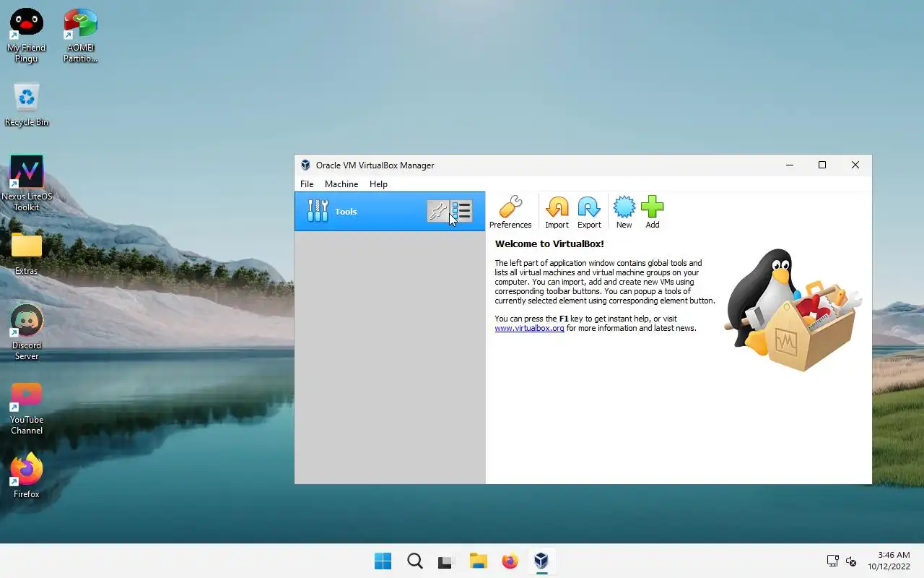Image resolution: width=924 pixels, height=578 pixels.
Task: Open the clock showing 3:46 AM
Action: pos(889,561)
